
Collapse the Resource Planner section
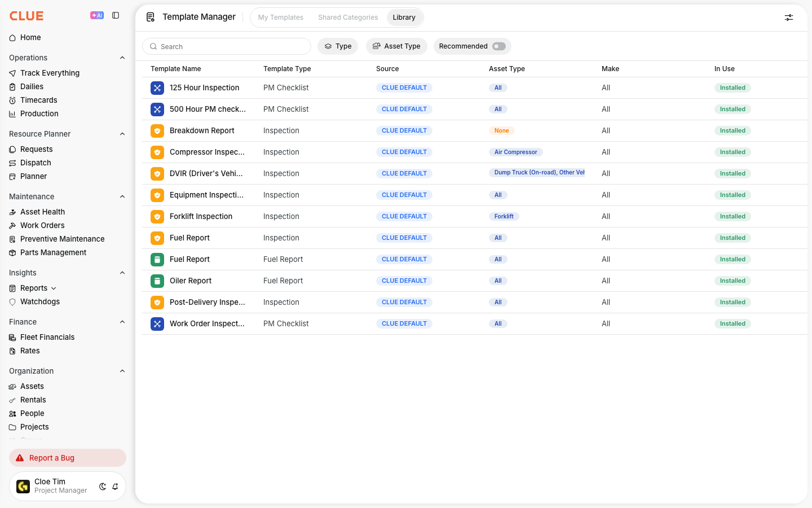(x=122, y=134)
